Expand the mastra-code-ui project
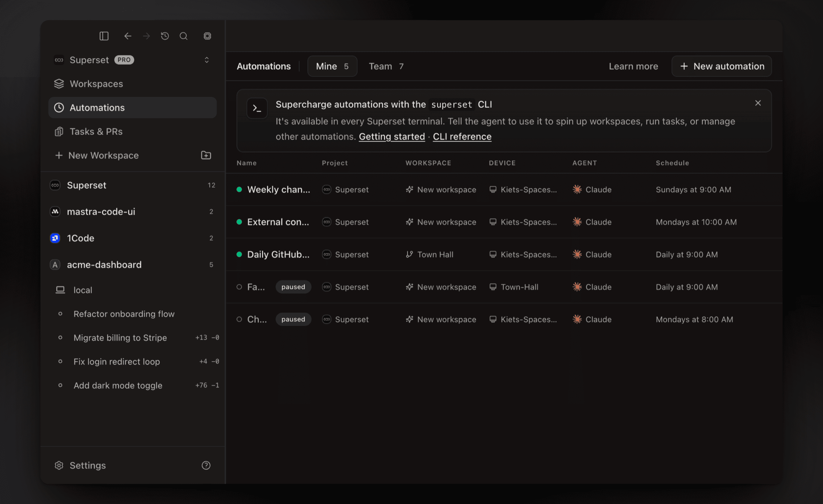 click(132, 212)
